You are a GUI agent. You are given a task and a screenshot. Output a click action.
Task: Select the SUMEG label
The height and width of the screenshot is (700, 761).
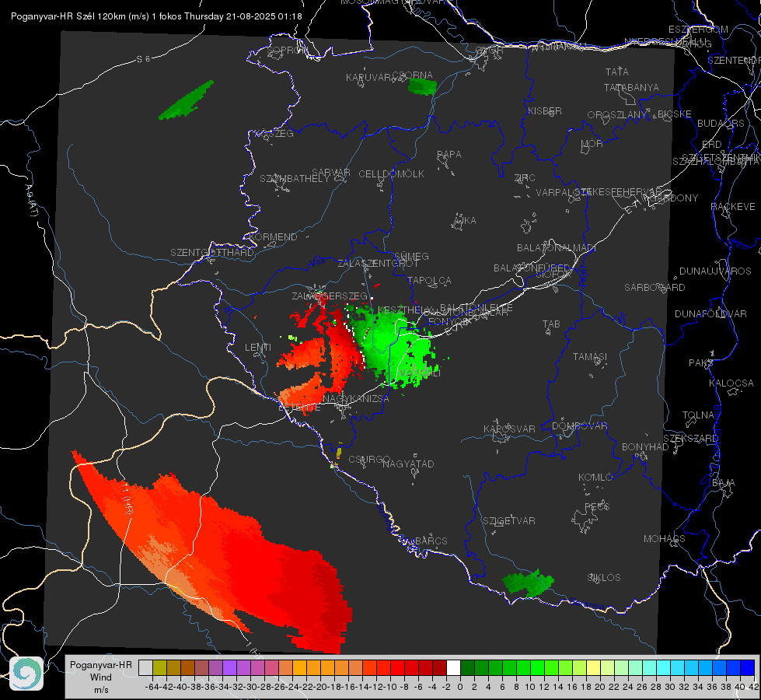coord(411,256)
